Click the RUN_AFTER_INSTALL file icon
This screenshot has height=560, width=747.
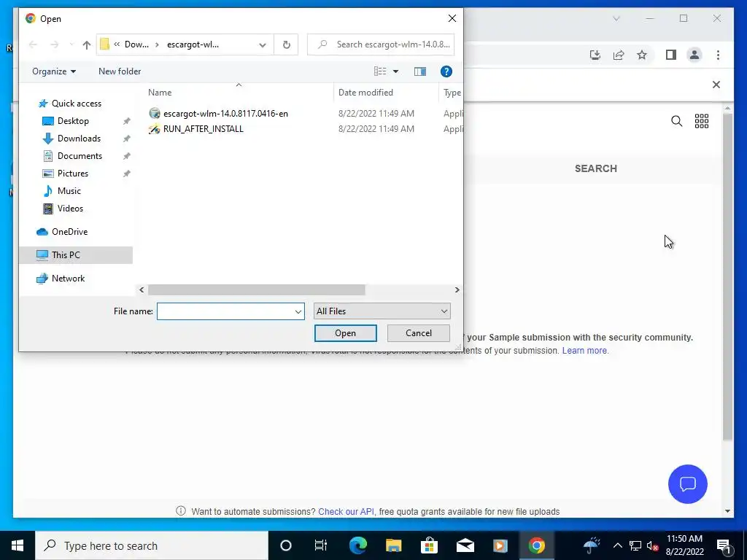click(x=155, y=128)
